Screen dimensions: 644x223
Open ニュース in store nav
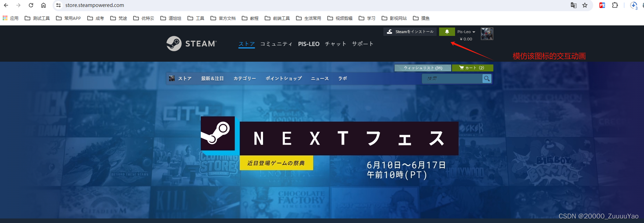[320, 78]
